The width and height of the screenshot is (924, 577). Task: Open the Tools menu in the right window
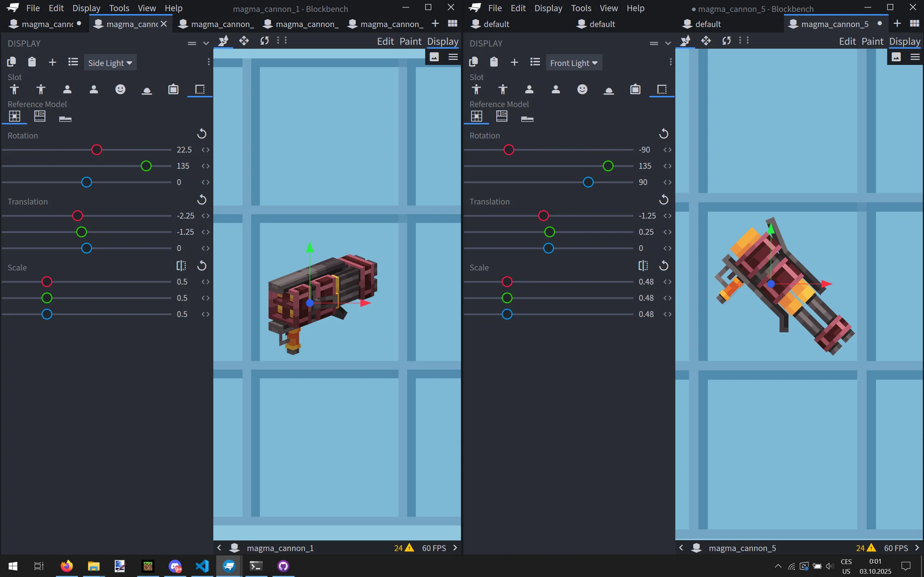(581, 8)
